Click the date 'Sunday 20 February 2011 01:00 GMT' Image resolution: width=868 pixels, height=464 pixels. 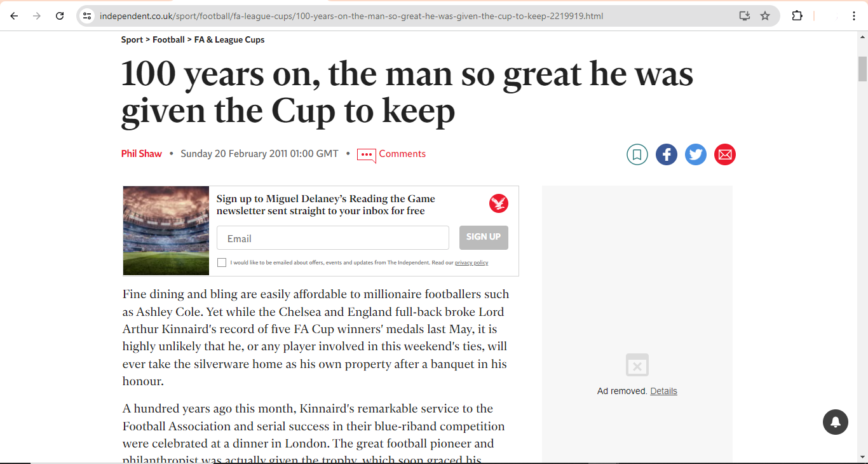click(x=259, y=154)
